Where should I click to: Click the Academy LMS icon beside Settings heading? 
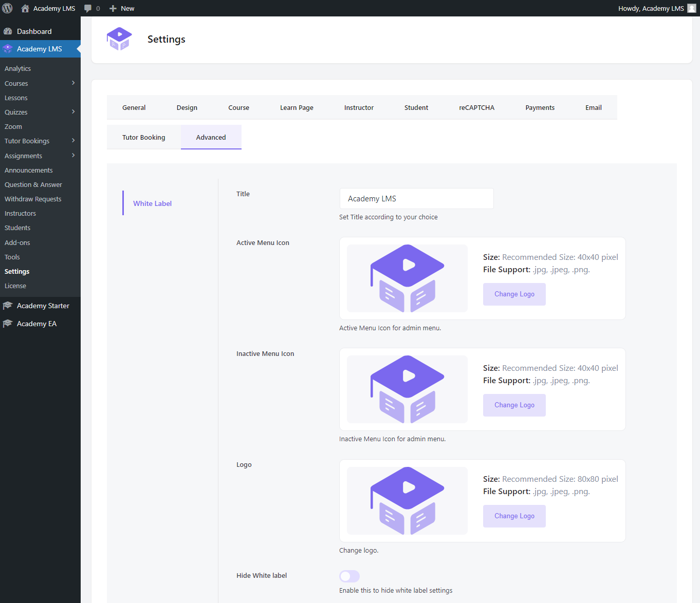coord(119,39)
